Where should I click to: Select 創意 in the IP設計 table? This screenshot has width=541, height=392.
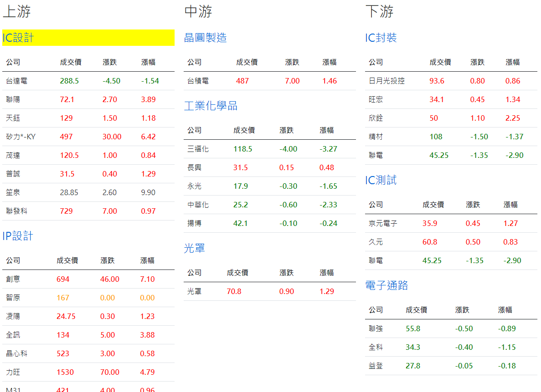13,279
